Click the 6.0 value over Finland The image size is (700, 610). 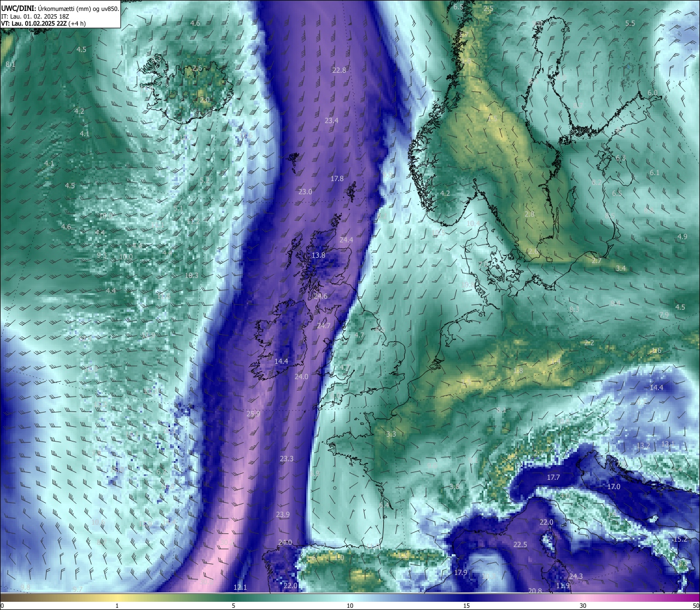pyautogui.click(x=652, y=92)
